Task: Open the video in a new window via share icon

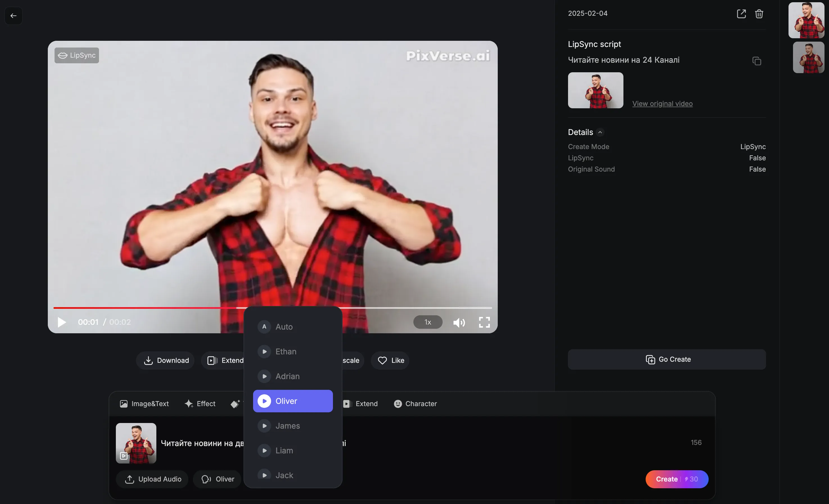Action: [741, 13]
